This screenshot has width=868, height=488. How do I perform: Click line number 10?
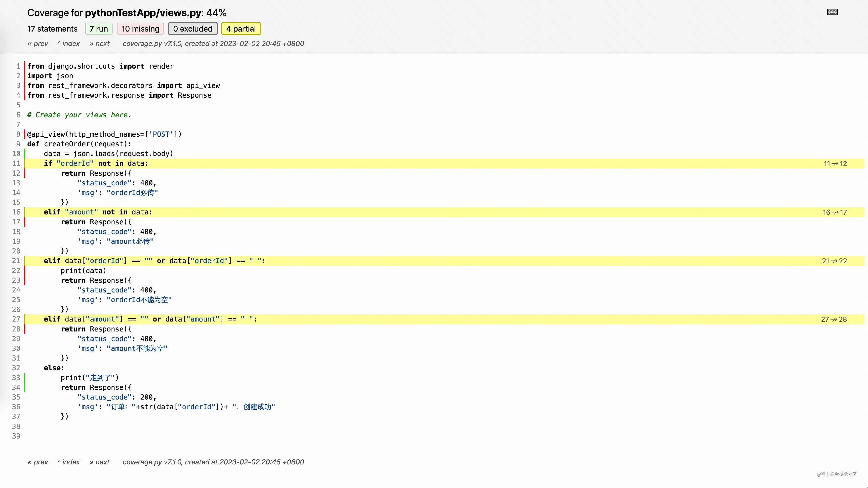(x=16, y=154)
